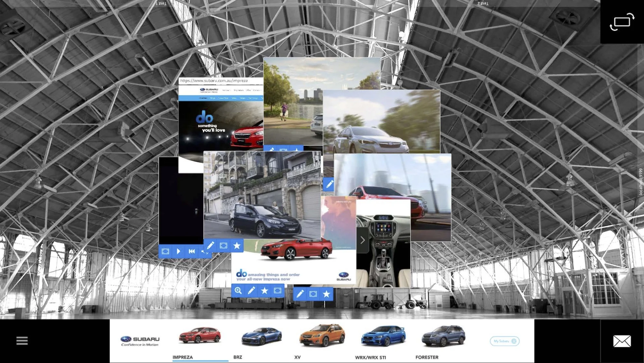Click fullscreen icon below dark blue car photo
Screen dimensions: 644x363
coord(223,246)
